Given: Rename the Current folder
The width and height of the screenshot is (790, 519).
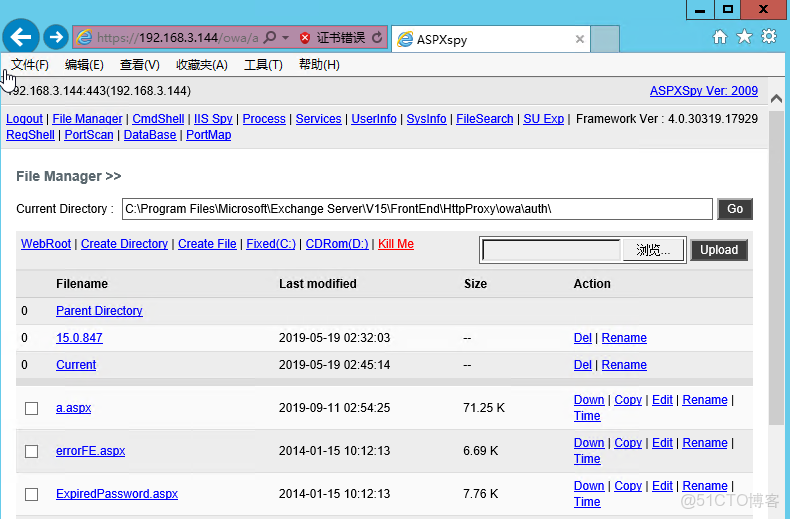Looking at the screenshot, I should click(624, 365).
